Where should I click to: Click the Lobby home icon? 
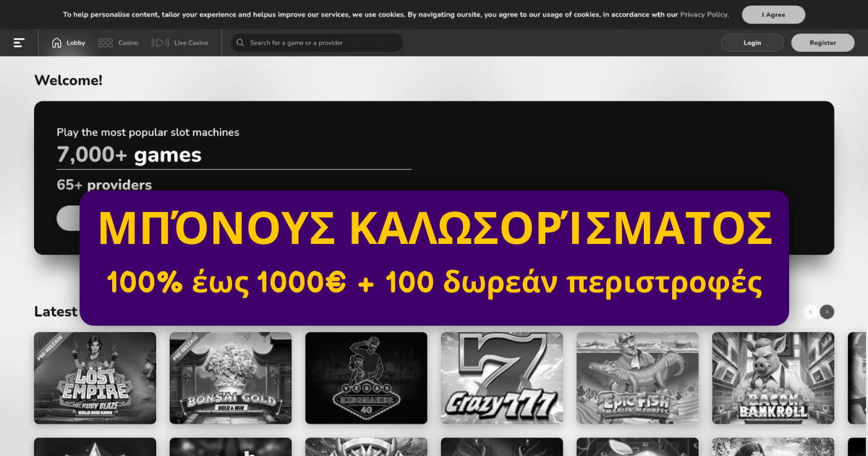[56, 43]
